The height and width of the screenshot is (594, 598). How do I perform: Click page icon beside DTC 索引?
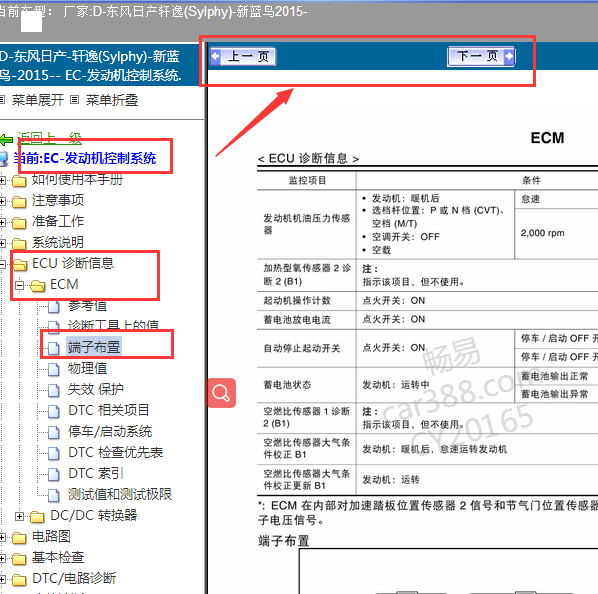[x=54, y=474]
